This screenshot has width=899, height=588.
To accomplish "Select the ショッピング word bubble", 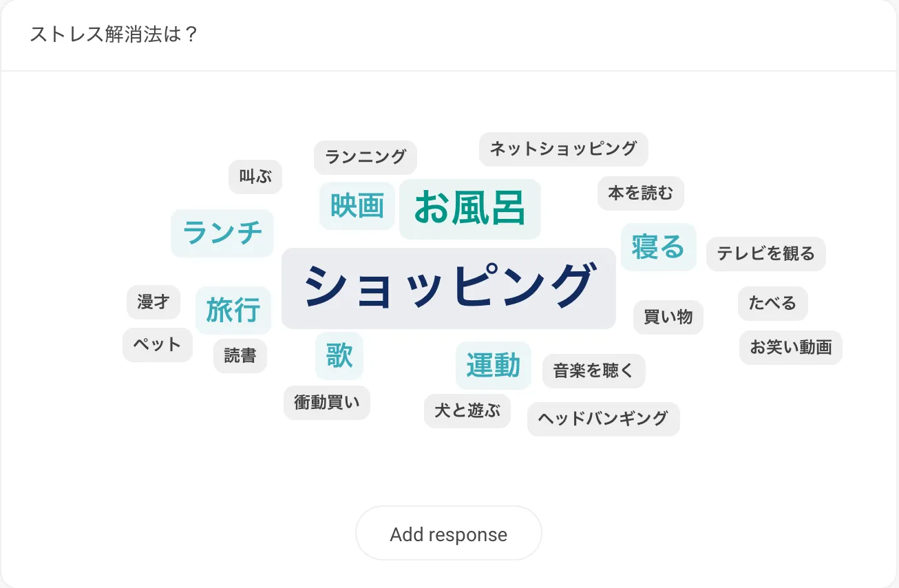I will (448, 288).
